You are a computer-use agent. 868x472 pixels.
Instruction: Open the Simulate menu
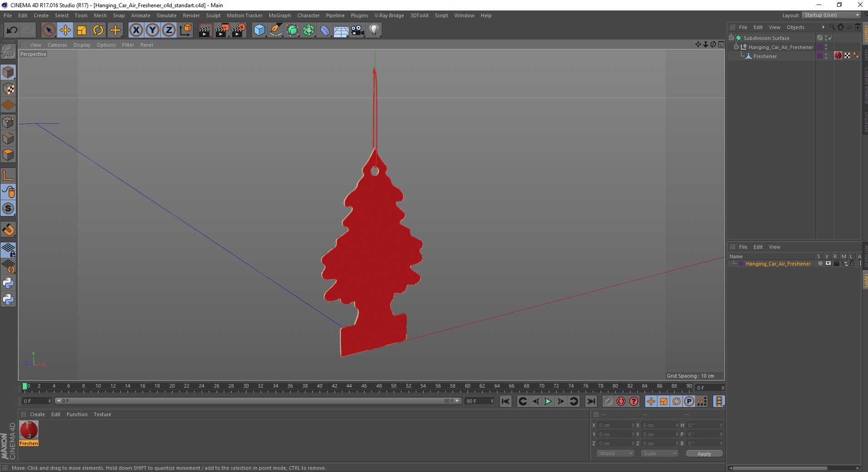point(166,15)
